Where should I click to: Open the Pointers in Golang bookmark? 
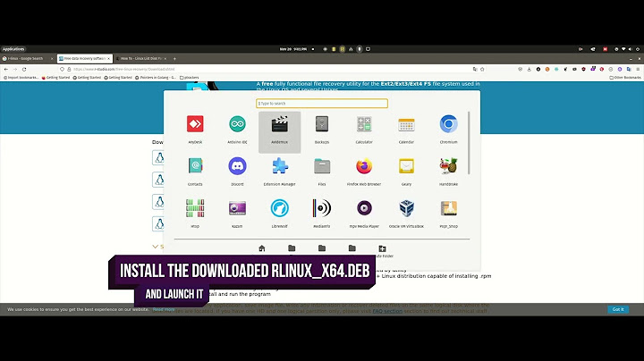pos(156,78)
